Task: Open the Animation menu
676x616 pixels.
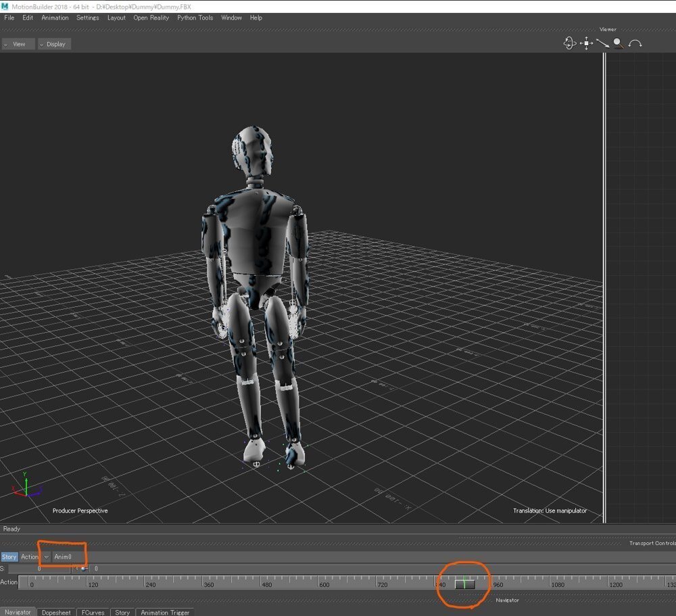Action: coord(55,18)
